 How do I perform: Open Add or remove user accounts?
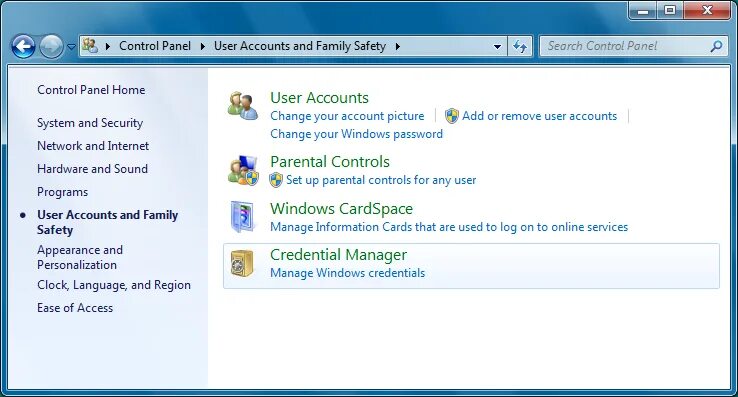(539, 116)
